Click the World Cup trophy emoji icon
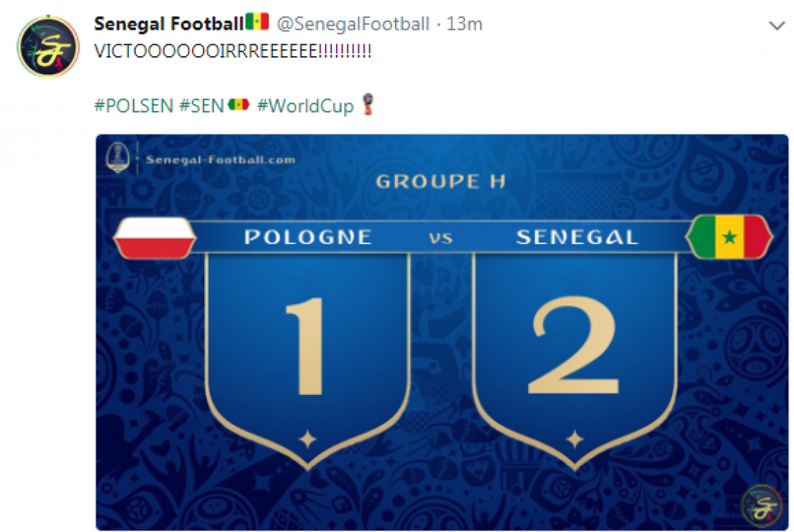The height and width of the screenshot is (532, 794). click(368, 105)
